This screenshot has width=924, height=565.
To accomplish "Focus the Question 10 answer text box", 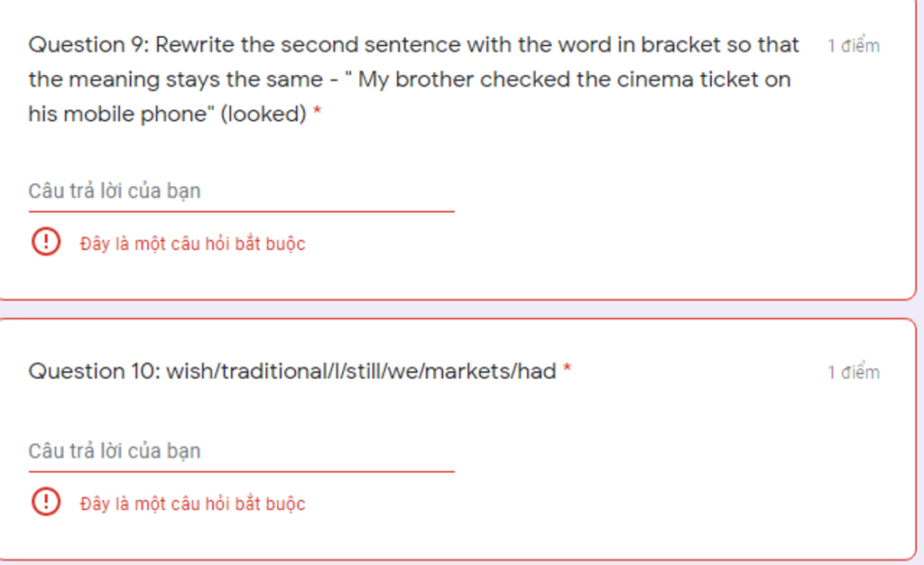I will pos(241,451).
